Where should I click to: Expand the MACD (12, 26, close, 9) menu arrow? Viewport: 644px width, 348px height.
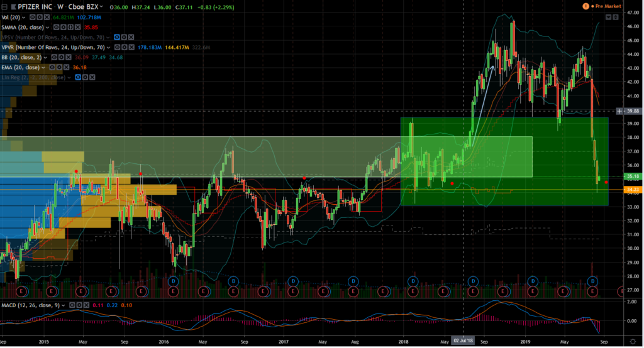pos(64,306)
